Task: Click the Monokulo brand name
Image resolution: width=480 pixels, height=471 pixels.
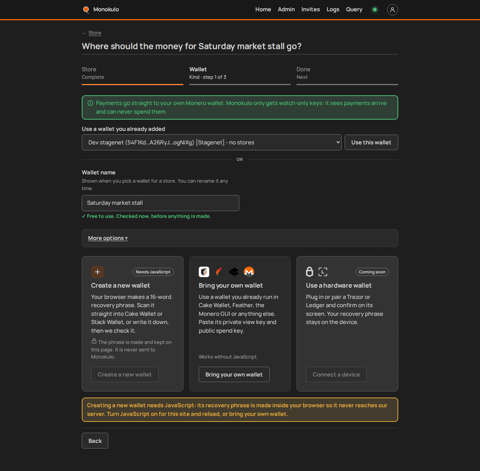Action: tap(106, 9)
